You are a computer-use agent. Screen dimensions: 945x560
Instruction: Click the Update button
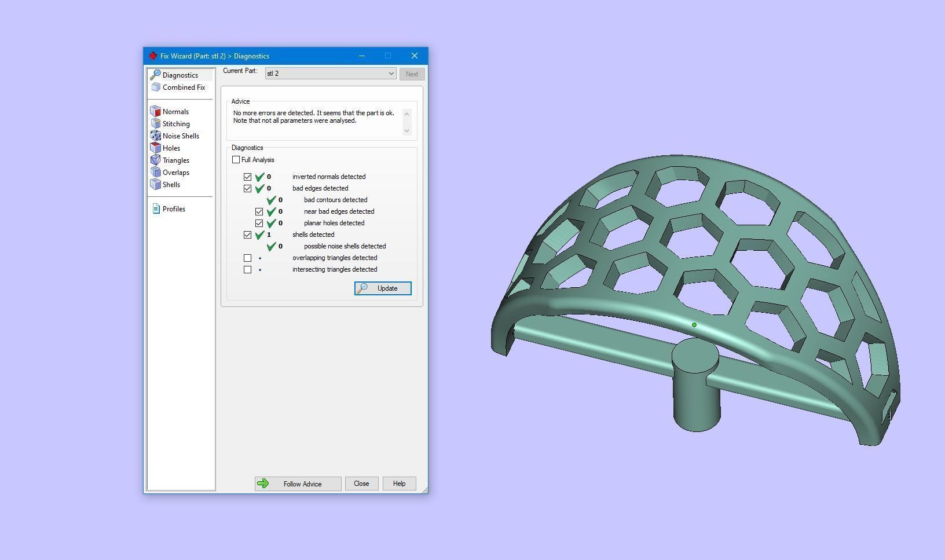(x=383, y=288)
